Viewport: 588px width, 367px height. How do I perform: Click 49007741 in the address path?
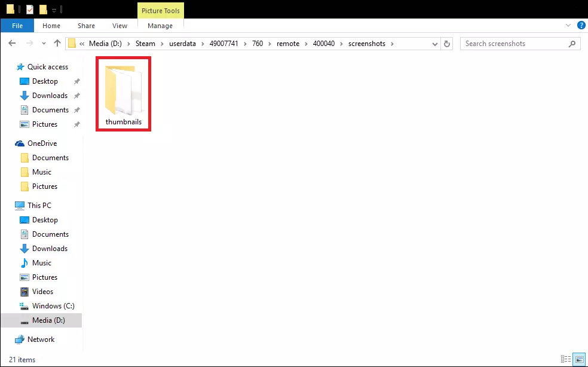pyautogui.click(x=223, y=44)
